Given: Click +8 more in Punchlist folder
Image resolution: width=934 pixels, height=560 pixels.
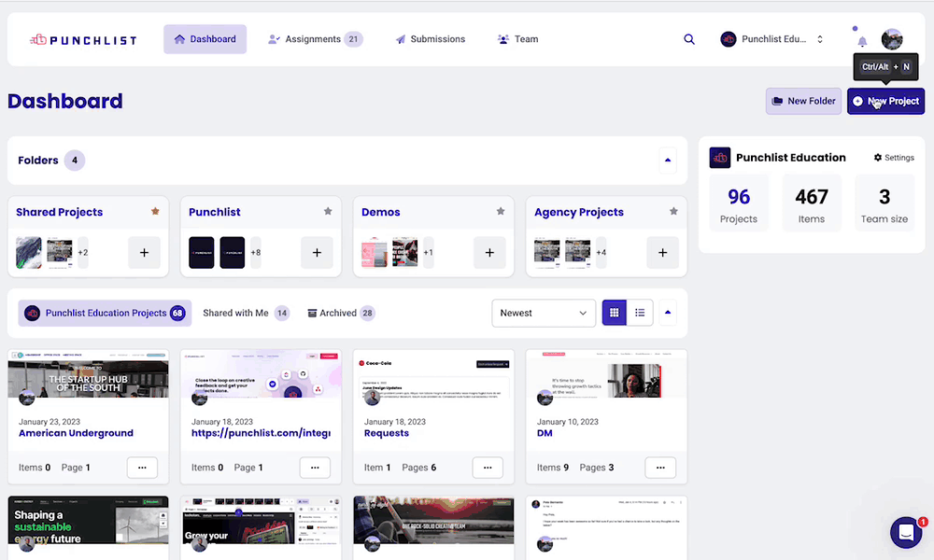Looking at the screenshot, I should [256, 252].
